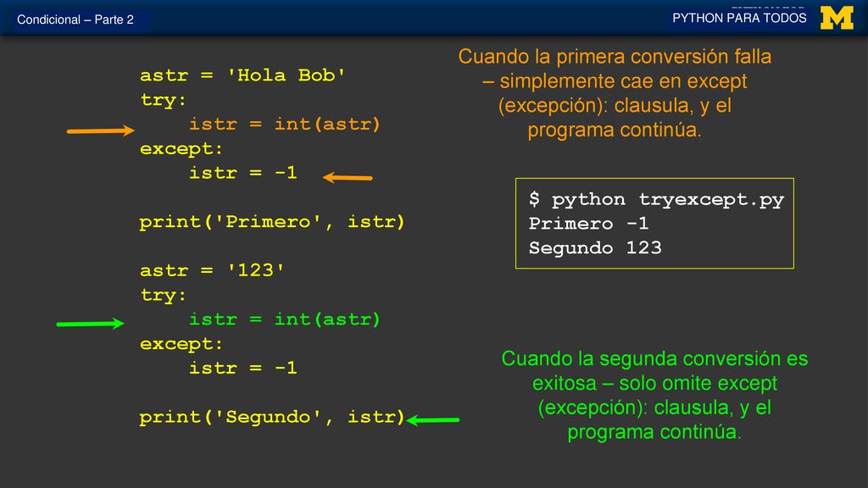
Task: Click the green 'istr = int(astr)' line
Action: (285, 319)
